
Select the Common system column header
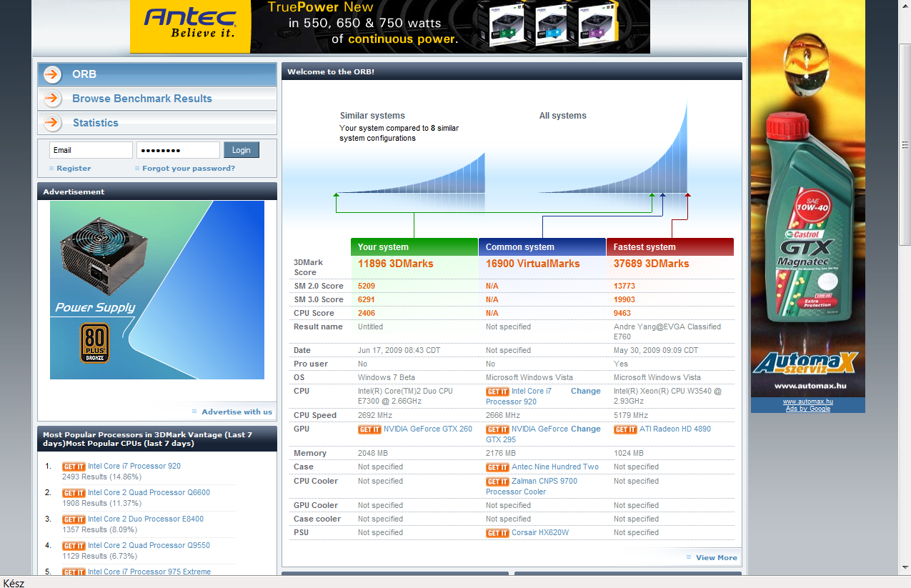(x=542, y=246)
